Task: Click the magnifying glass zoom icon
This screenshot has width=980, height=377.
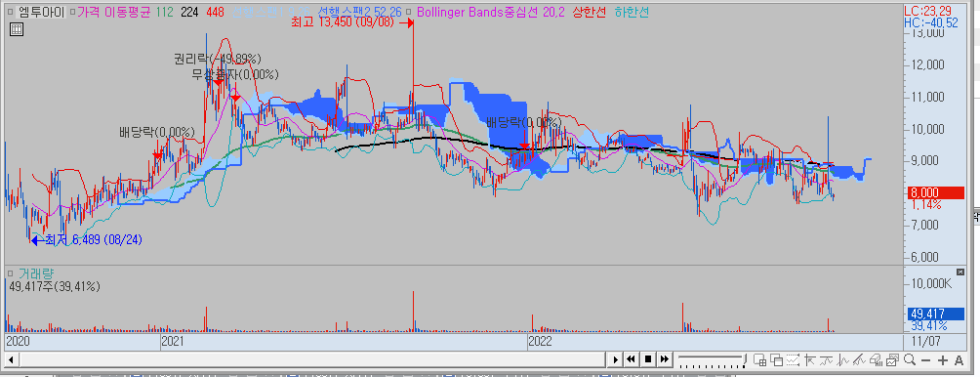Action: click(x=910, y=359)
